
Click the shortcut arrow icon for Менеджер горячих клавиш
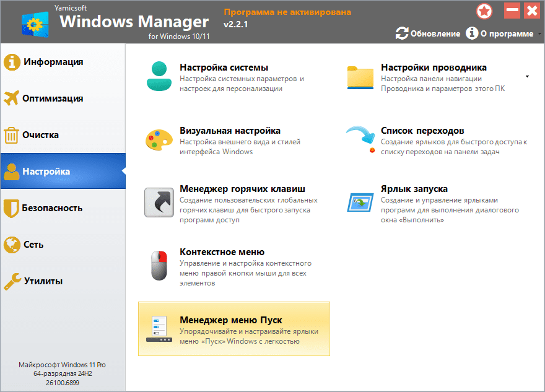click(x=159, y=203)
